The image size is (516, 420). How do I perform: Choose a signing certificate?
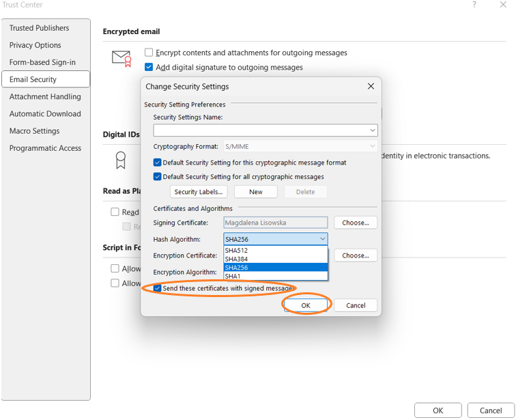(x=356, y=223)
